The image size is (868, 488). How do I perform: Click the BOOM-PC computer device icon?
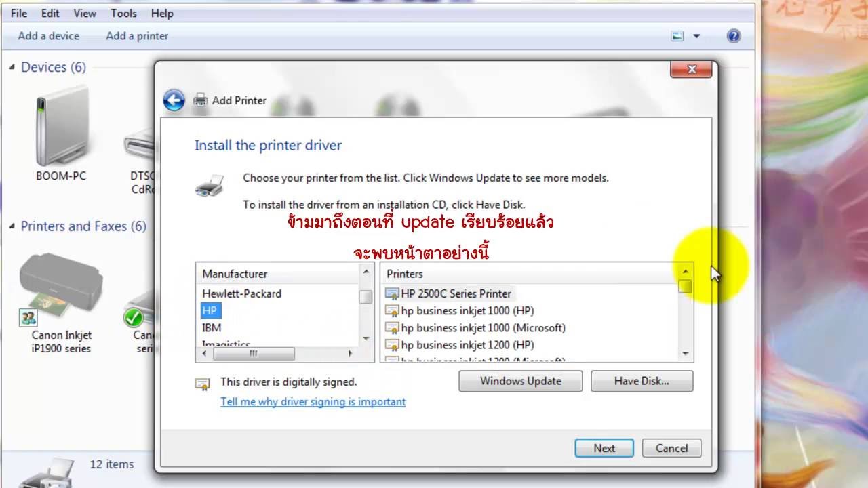pos(61,127)
